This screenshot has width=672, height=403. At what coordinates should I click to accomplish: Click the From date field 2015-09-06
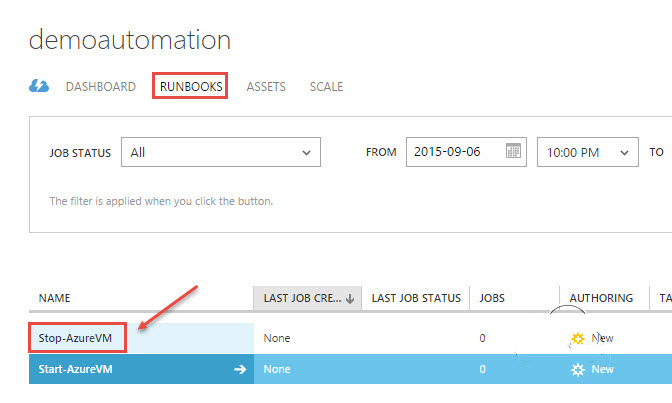tap(466, 152)
